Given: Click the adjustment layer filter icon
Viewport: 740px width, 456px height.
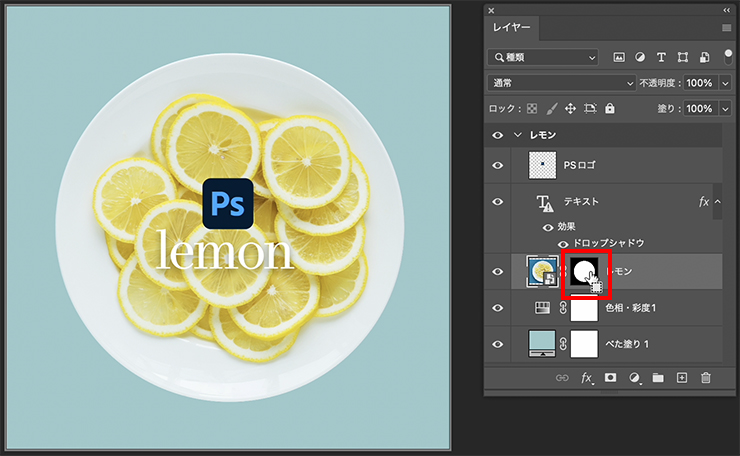Looking at the screenshot, I should pyautogui.click(x=640, y=58).
